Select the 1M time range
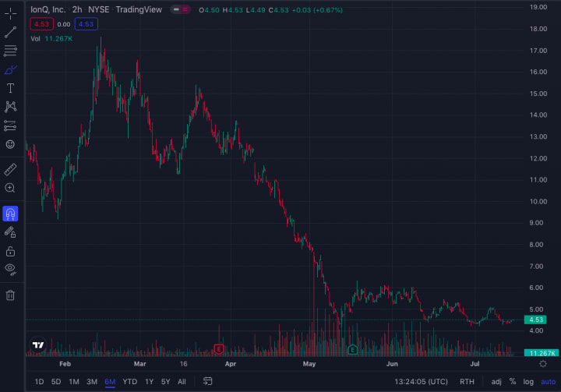561x392 pixels. point(74,382)
